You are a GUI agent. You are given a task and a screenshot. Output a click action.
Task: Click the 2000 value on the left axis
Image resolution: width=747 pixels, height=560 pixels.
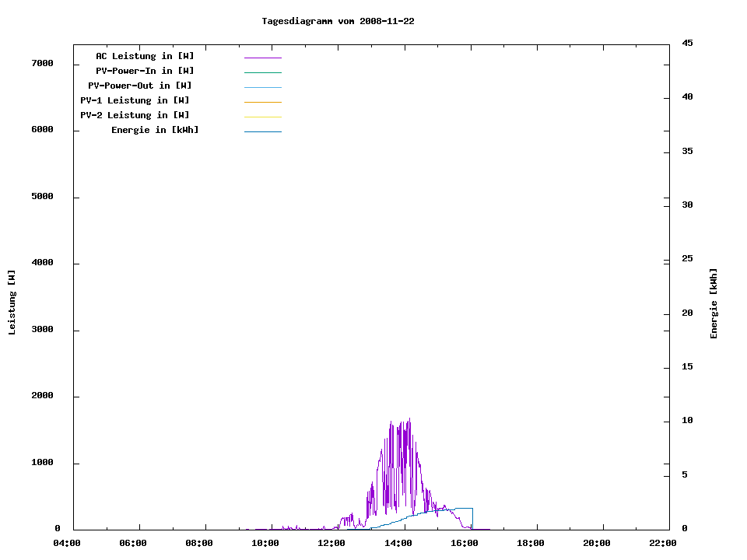point(42,396)
